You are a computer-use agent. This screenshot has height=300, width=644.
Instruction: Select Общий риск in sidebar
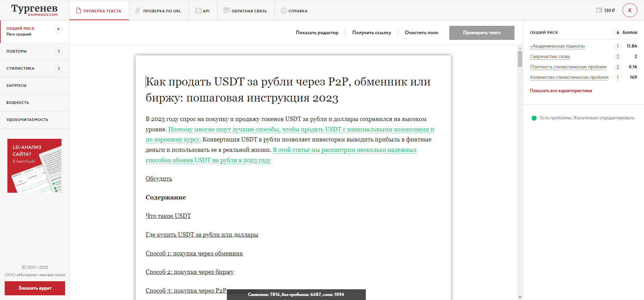pos(35,32)
